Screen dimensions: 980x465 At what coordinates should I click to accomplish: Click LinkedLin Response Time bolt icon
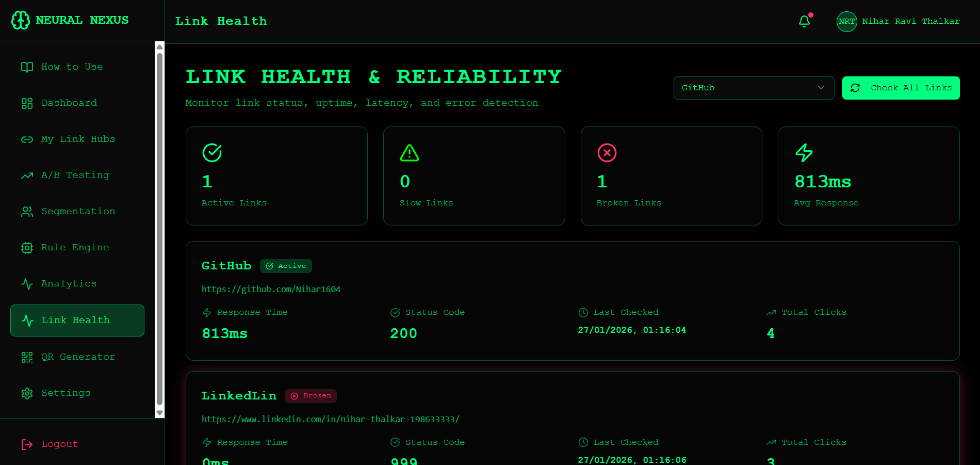pyautogui.click(x=207, y=442)
